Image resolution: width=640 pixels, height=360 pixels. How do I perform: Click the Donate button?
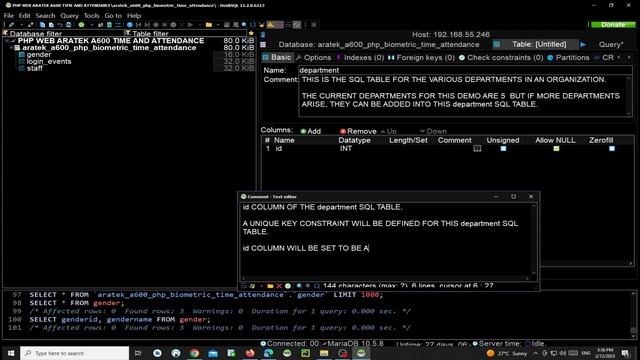(613, 24)
